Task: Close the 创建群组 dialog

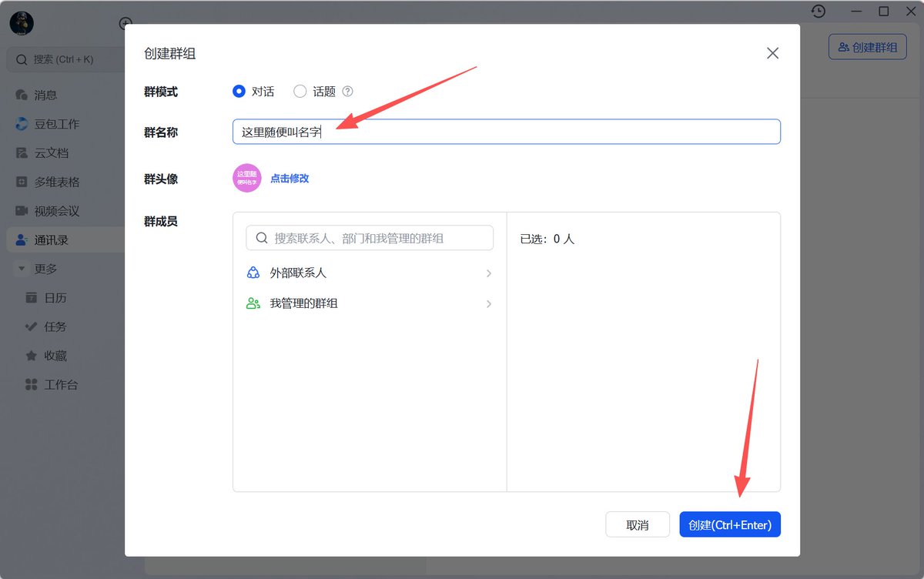Action: 773,53
